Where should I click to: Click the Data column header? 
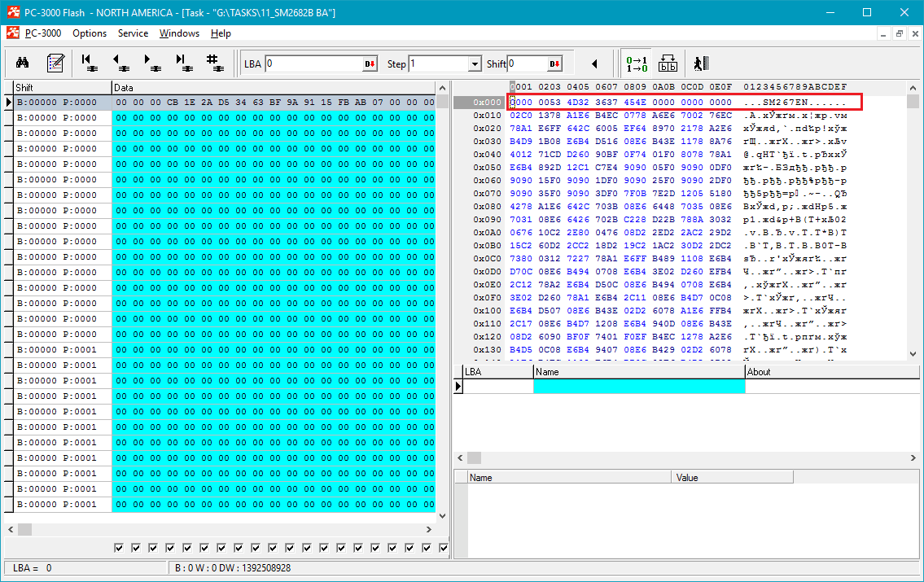(274, 88)
